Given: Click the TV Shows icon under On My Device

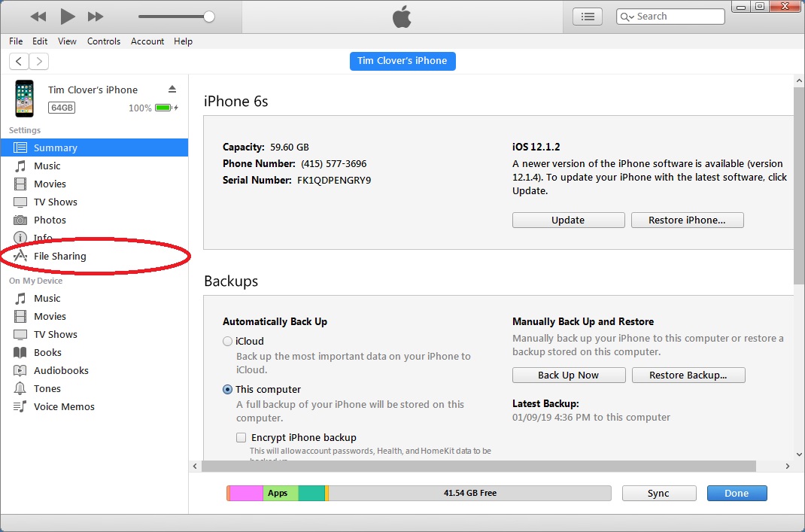Looking at the screenshot, I should (x=20, y=334).
